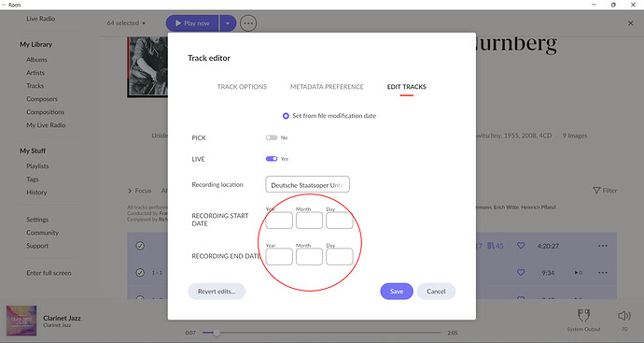Click the Clarinet Jazz album art thumbnail
This screenshot has width=644, height=343.
(x=21, y=321)
